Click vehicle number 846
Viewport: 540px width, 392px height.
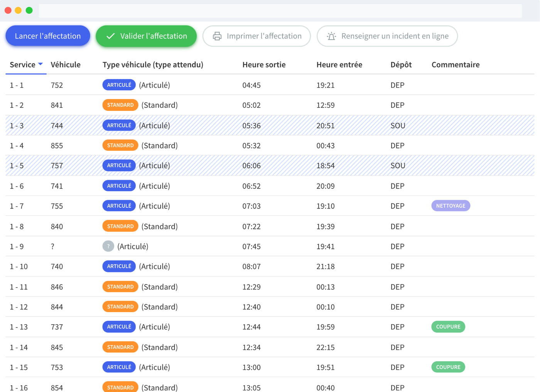pos(57,287)
